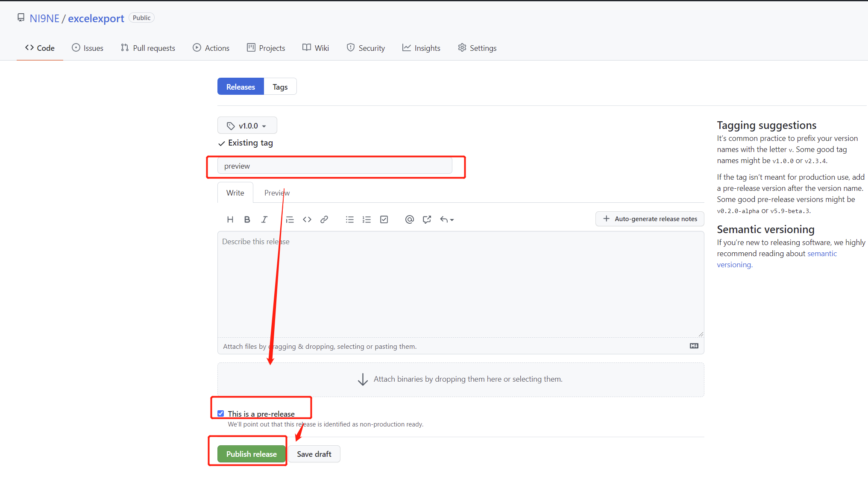Open the v1.0.0 tag dropdown

click(247, 126)
